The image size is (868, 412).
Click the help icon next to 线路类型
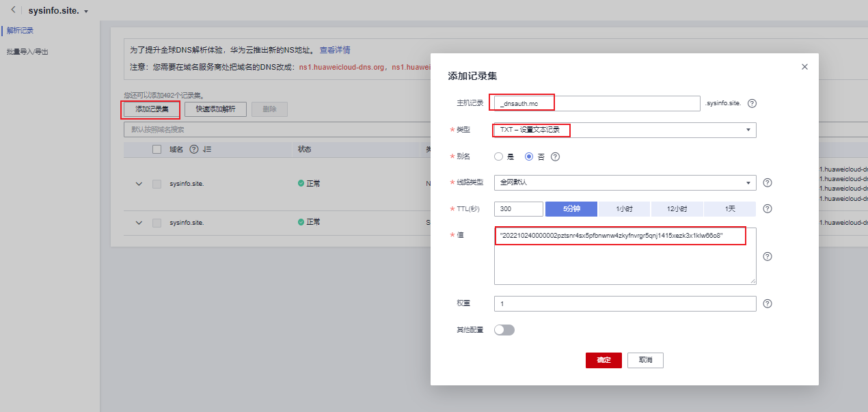[767, 182]
